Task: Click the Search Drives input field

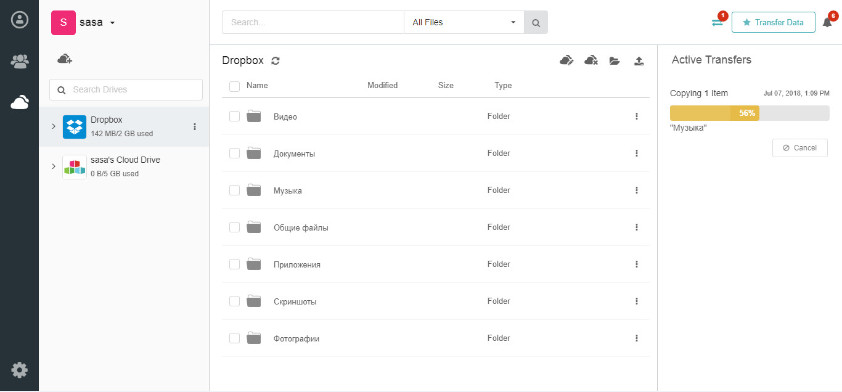Action: click(x=126, y=90)
